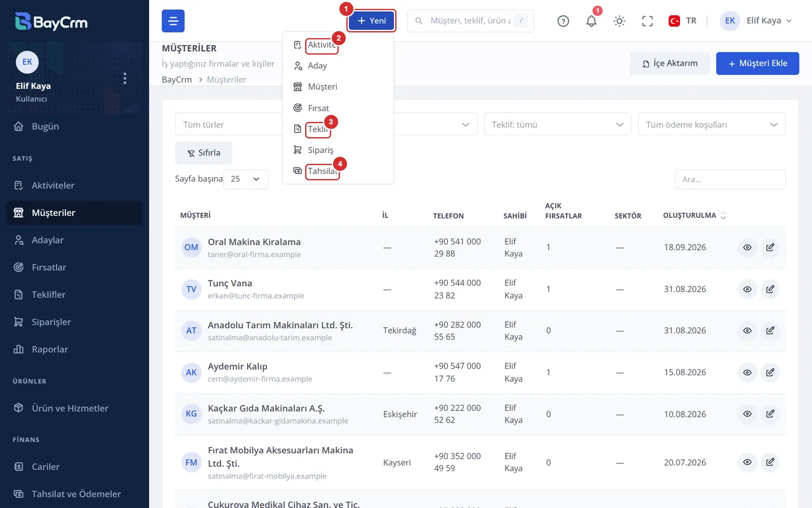The width and height of the screenshot is (812, 508).
Task: View Anadolu Tarım Makinaları details
Action: (x=747, y=331)
